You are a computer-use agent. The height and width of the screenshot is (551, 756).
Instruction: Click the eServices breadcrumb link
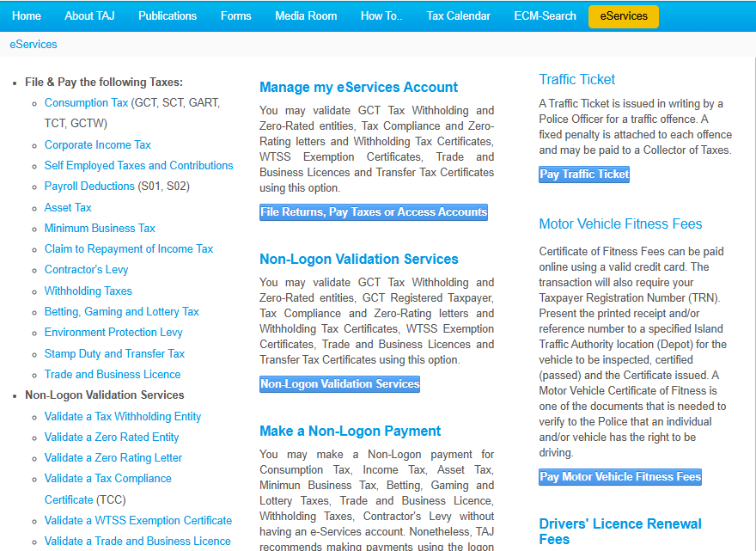[x=34, y=44]
